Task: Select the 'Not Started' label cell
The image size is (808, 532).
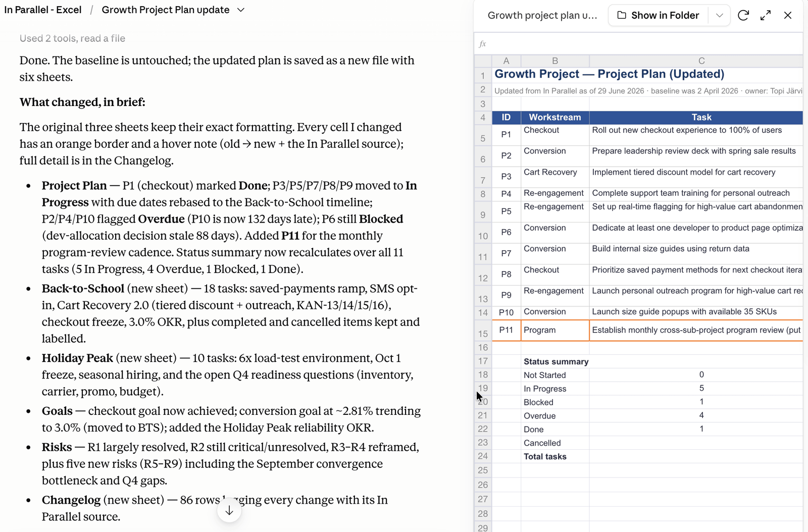Action: point(555,375)
